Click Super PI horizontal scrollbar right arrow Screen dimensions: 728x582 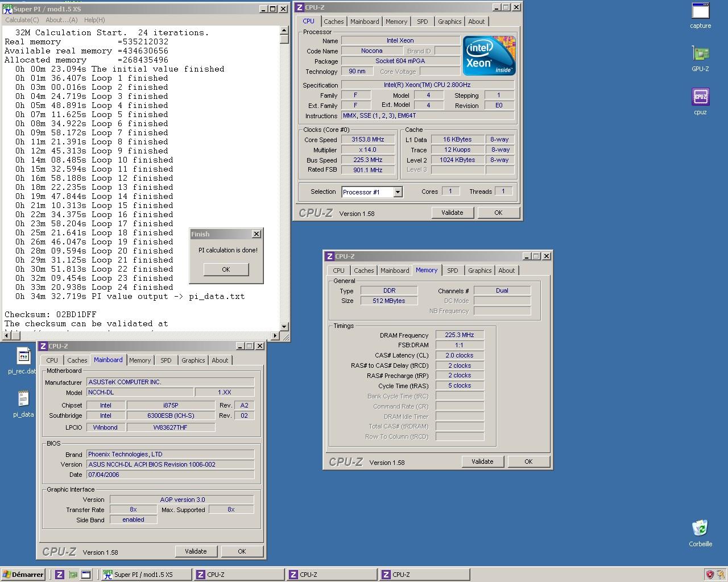tap(276, 335)
